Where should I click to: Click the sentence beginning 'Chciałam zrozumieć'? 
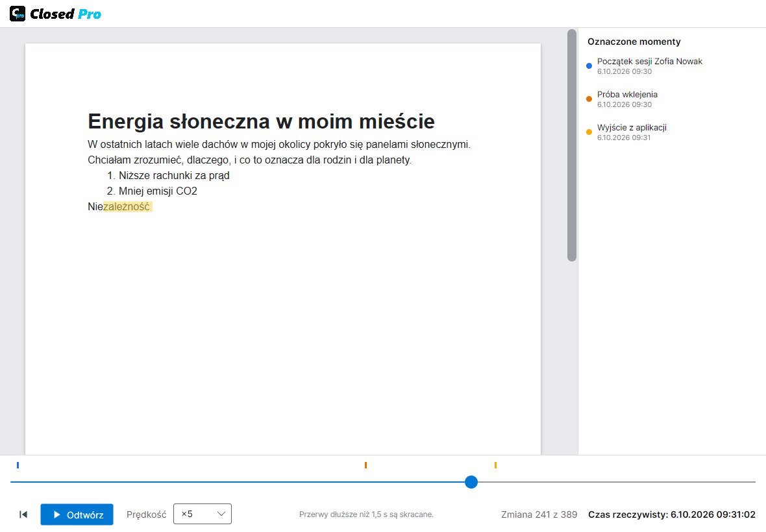point(250,160)
